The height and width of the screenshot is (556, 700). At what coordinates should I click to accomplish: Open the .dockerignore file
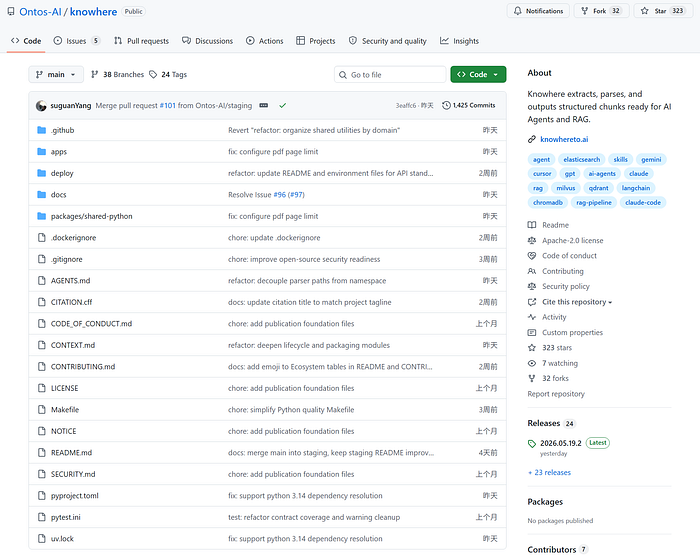73,238
